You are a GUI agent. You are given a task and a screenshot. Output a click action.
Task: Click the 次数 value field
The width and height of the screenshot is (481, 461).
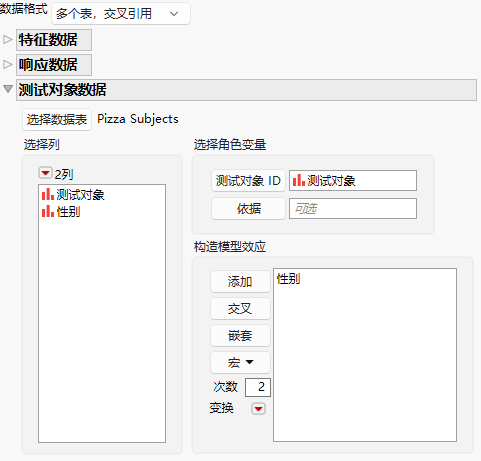[258, 387]
